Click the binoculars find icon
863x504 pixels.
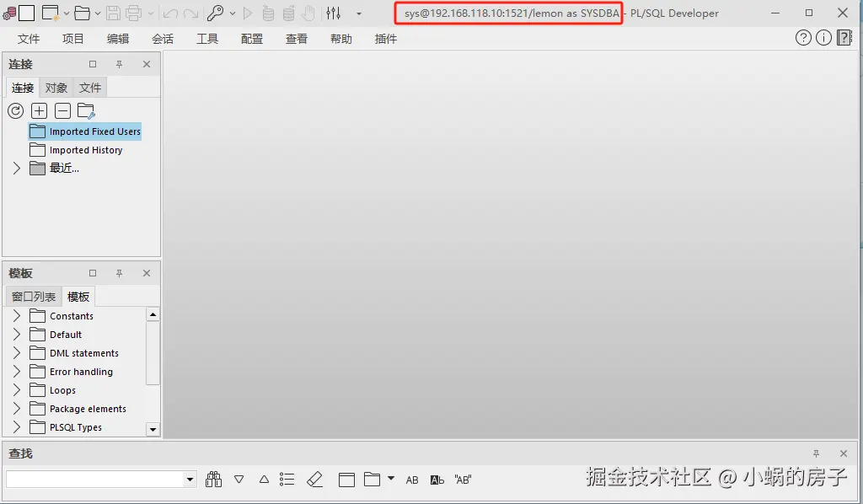click(213, 480)
